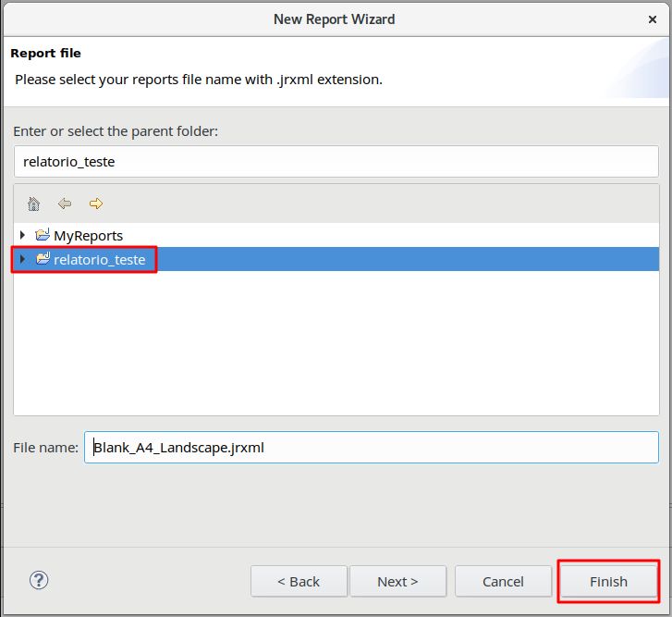Click the Back arrow in folder toolbar

click(x=65, y=204)
